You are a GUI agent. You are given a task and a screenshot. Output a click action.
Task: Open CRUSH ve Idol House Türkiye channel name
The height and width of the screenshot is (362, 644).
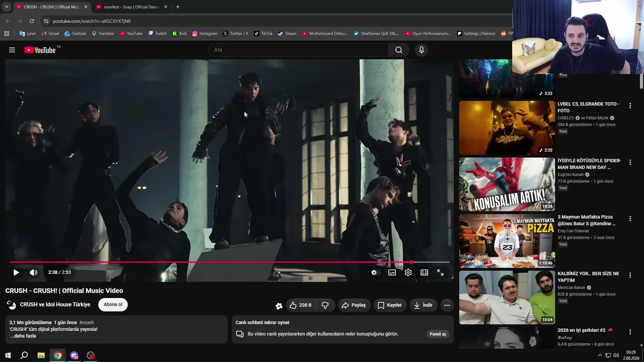55,305
